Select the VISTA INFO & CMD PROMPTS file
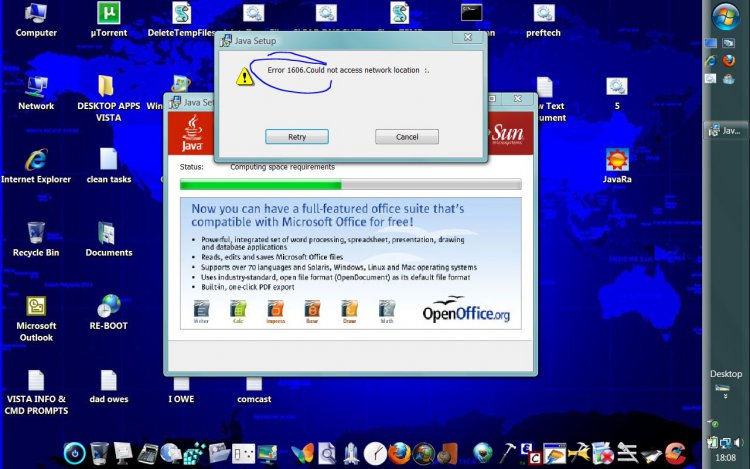 click(36, 392)
